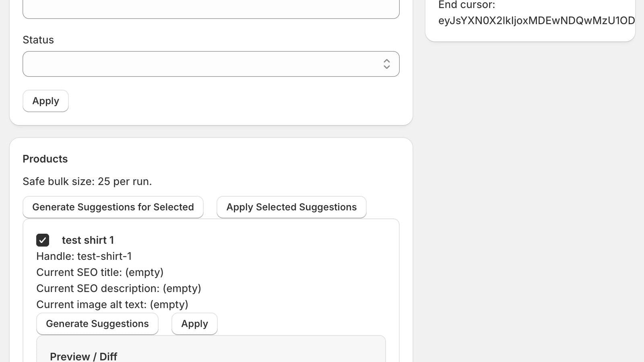Image resolution: width=644 pixels, height=362 pixels.
Task: Click the Status field label
Action: tap(38, 40)
